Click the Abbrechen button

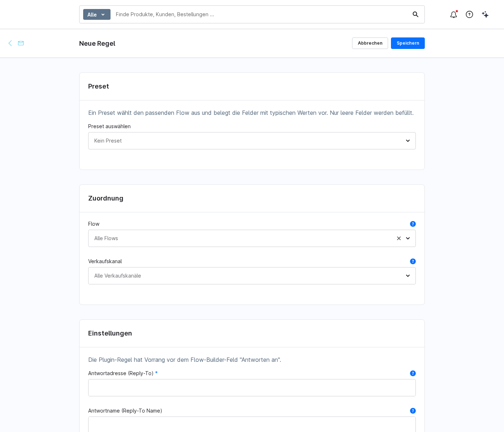(x=370, y=43)
